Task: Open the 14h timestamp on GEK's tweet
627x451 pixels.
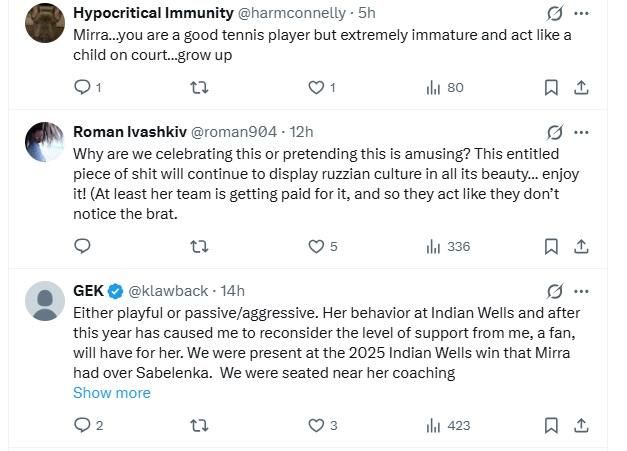Action: click(x=232, y=291)
